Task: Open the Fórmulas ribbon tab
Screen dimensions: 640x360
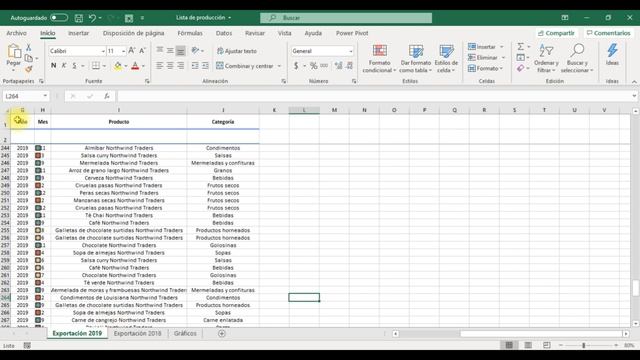Action: tap(190, 33)
